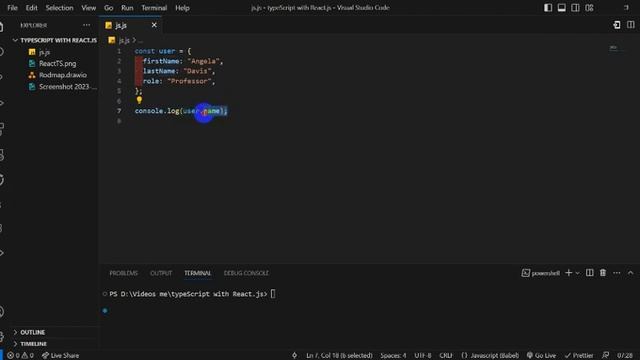Open the launch profile dropdown arrow
The width and height of the screenshot is (640, 360).
click(577, 273)
